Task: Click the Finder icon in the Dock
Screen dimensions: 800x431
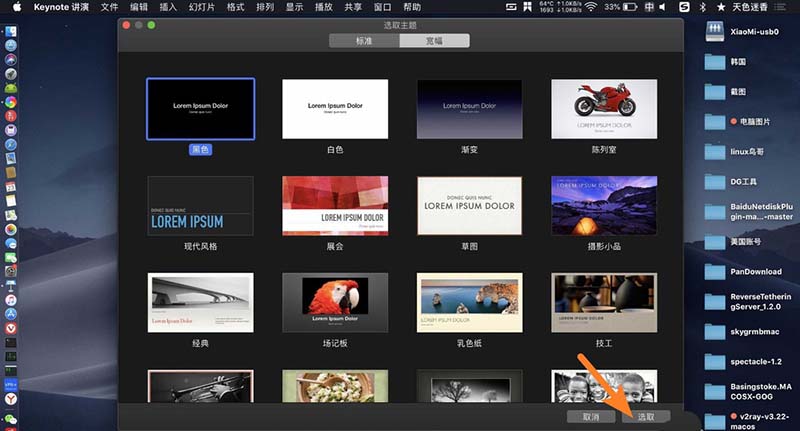Action: pyautogui.click(x=11, y=32)
